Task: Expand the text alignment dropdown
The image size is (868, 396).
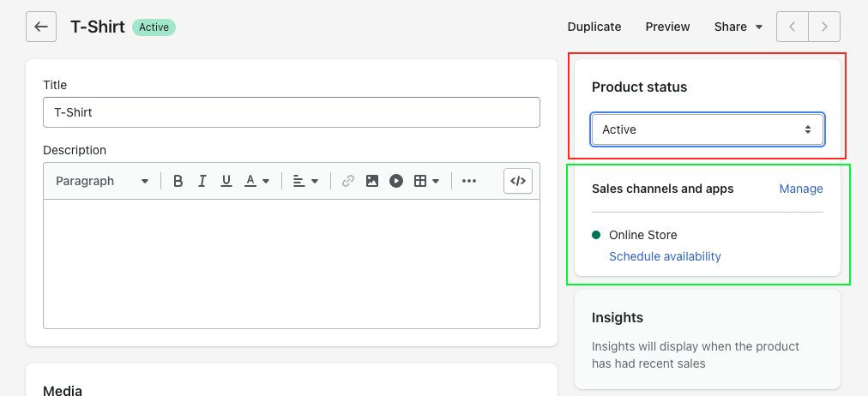Action: pos(305,181)
